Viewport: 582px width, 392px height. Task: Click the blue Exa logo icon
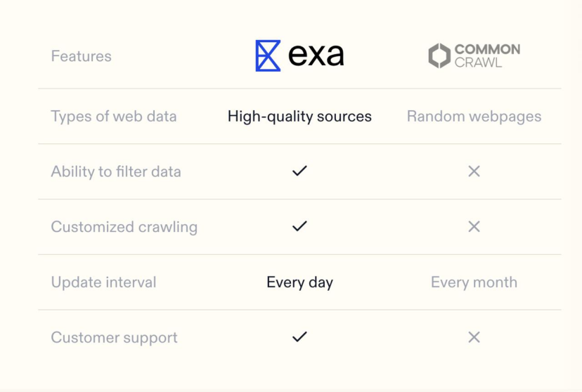pyautogui.click(x=268, y=55)
